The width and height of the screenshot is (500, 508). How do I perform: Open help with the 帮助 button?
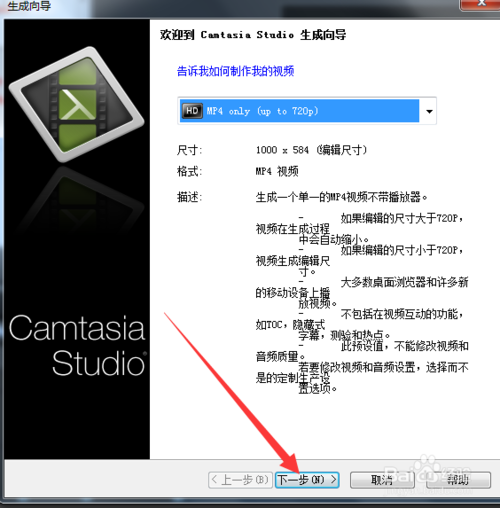(458, 480)
